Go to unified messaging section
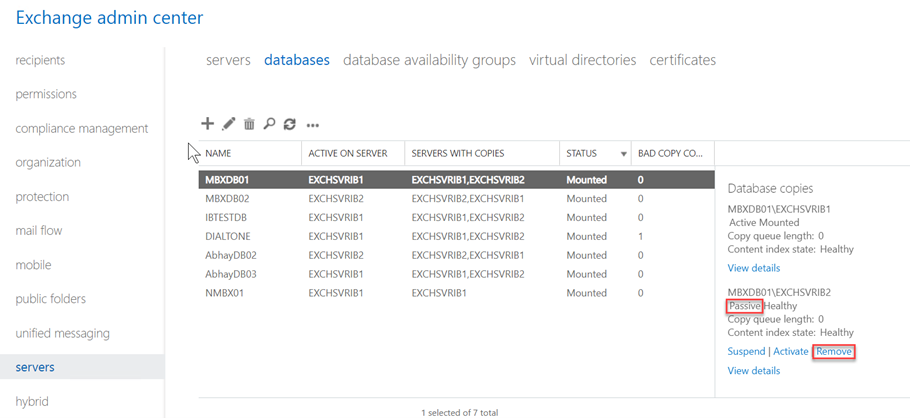The height and width of the screenshot is (418, 910). pyautogui.click(x=62, y=333)
